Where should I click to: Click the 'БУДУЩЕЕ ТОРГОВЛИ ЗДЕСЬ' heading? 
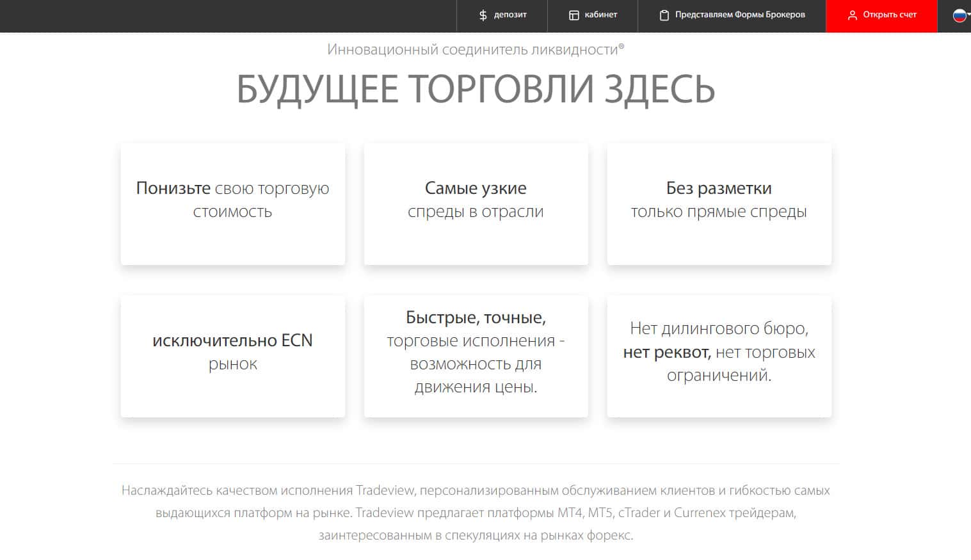tap(476, 89)
